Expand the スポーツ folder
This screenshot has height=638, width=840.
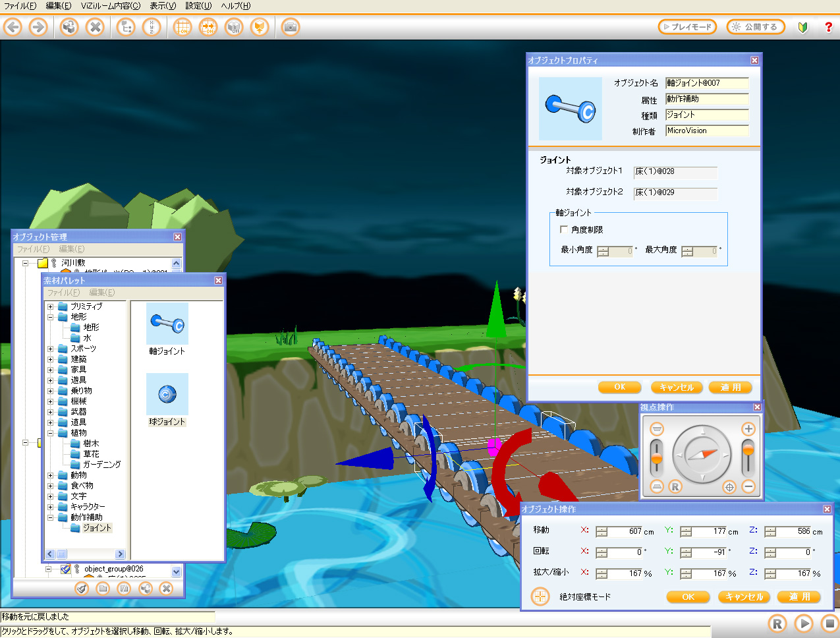click(50, 349)
